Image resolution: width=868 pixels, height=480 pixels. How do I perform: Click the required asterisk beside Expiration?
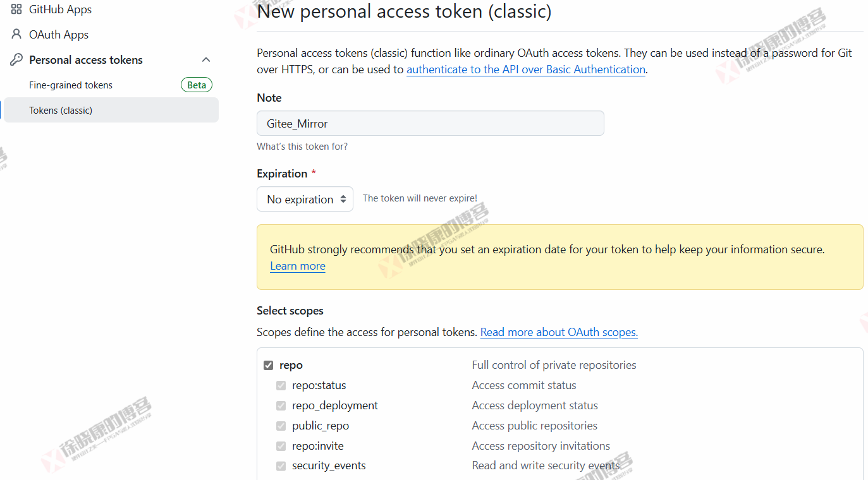[x=313, y=171]
